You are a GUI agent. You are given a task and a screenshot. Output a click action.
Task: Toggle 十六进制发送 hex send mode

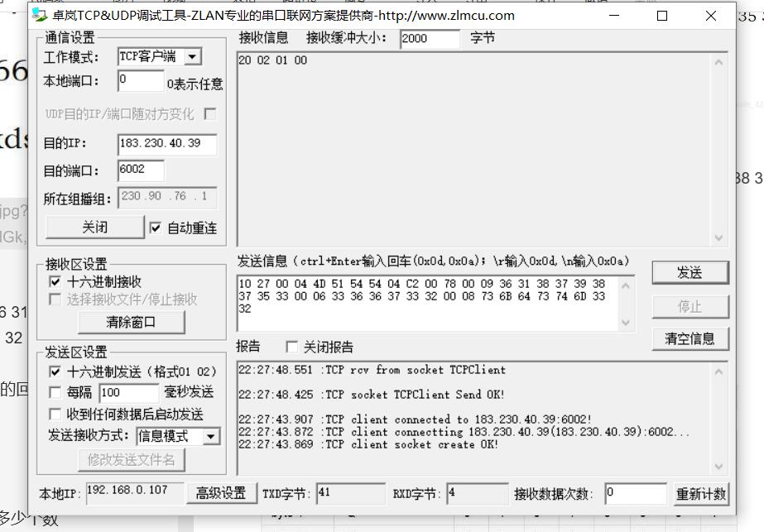[55, 371]
